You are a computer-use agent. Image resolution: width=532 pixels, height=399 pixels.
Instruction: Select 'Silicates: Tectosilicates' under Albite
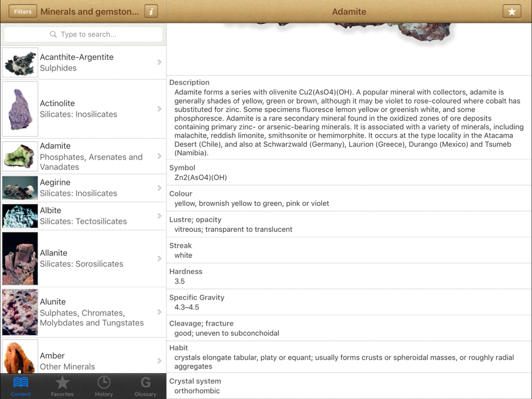pos(84,221)
